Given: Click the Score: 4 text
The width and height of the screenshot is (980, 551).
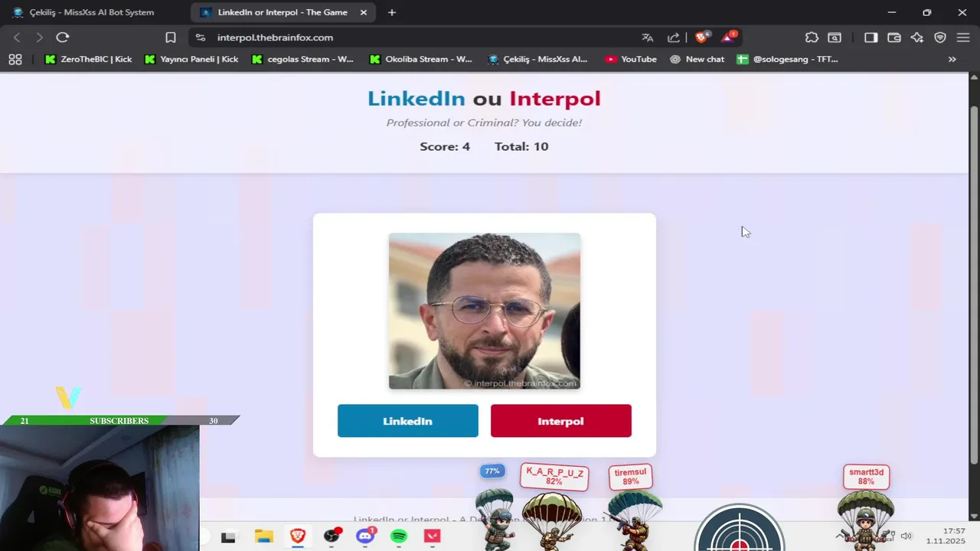Looking at the screenshot, I should 445,146.
